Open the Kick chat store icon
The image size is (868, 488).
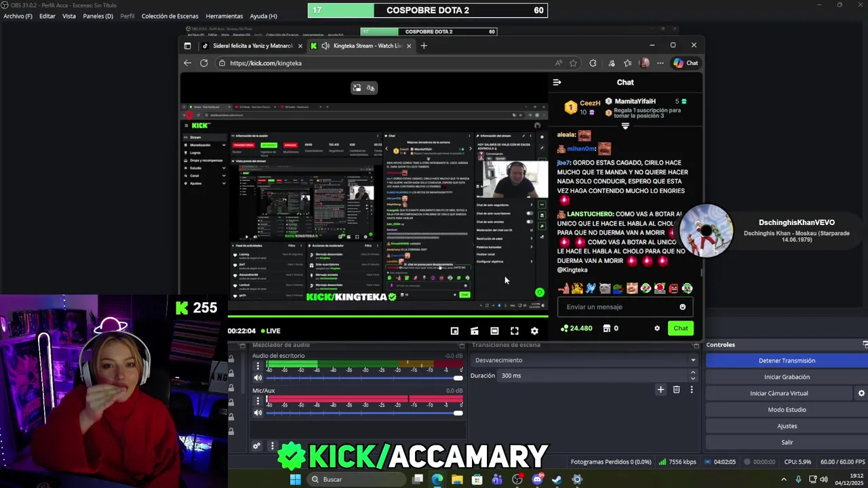606,328
